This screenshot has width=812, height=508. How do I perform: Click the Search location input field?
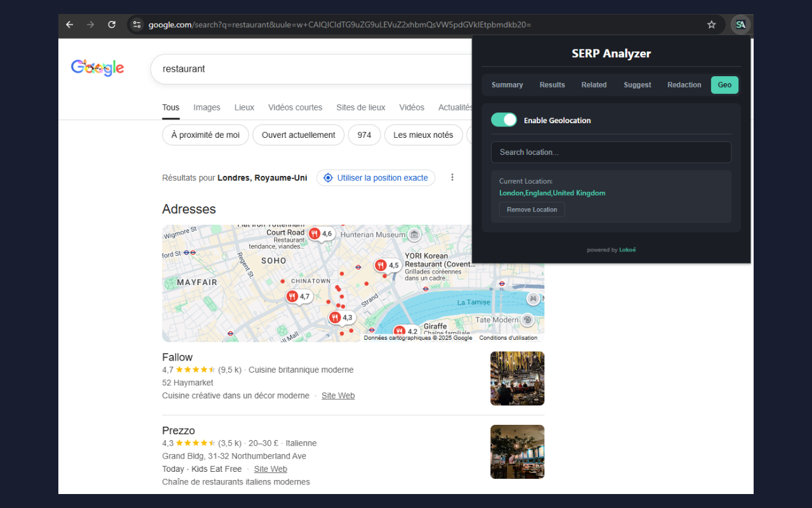pyautogui.click(x=611, y=152)
